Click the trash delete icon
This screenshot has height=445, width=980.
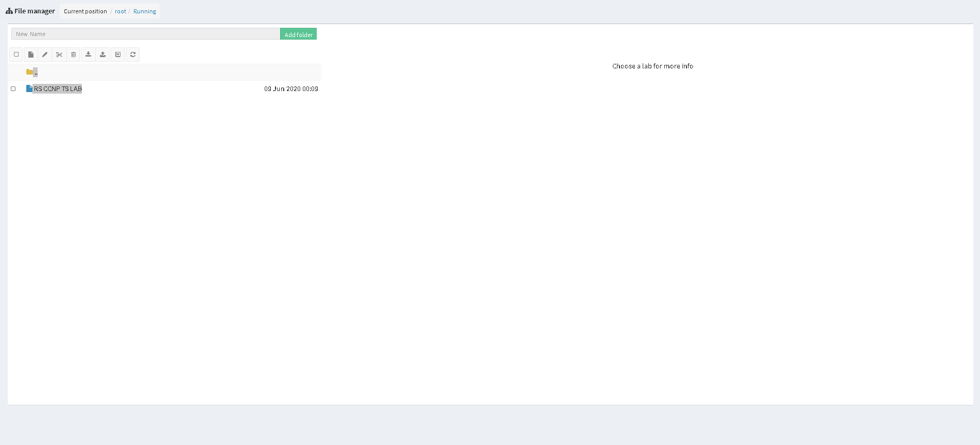(x=74, y=55)
